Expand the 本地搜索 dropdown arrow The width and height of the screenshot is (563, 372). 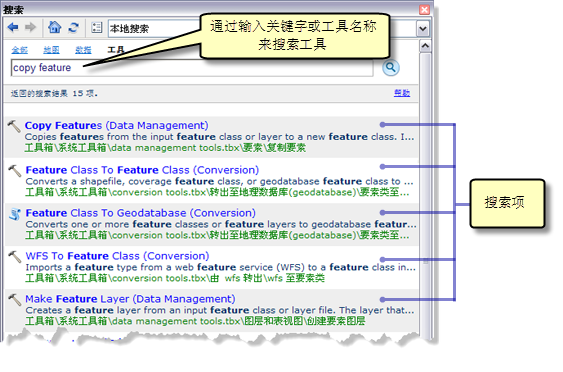tap(423, 28)
